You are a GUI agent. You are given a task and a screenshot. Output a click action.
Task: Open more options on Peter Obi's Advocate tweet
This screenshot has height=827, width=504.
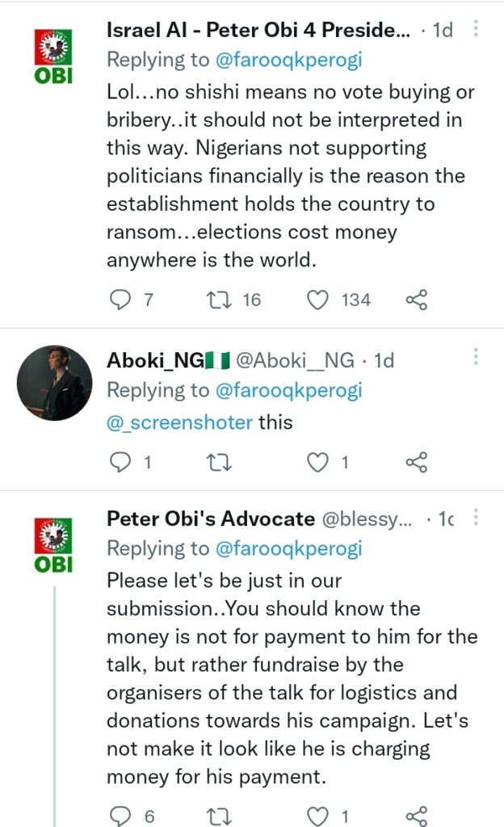[x=476, y=516]
